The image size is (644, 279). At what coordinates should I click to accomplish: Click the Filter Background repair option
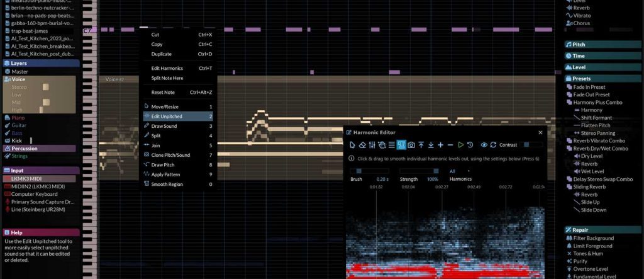coord(594,238)
